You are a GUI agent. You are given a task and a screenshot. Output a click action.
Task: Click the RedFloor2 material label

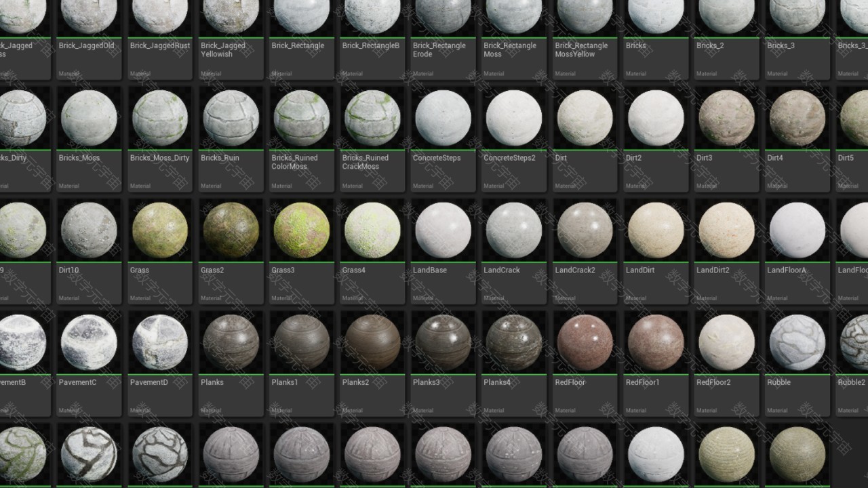(x=713, y=382)
